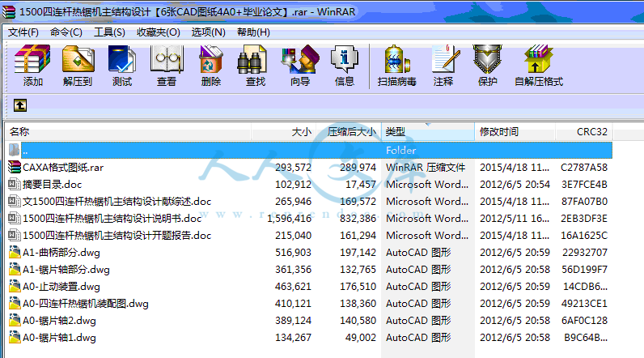Sort by Type (类型) column header
This screenshot has height=358, width=644.
tap(428, 132)
